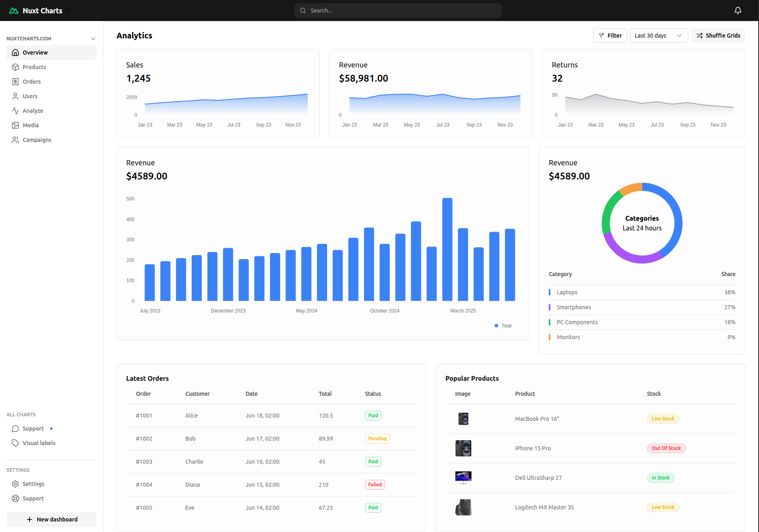The image size is (759, 532).
Task: Open the Last 30 days dropdown
Action: 658,36
